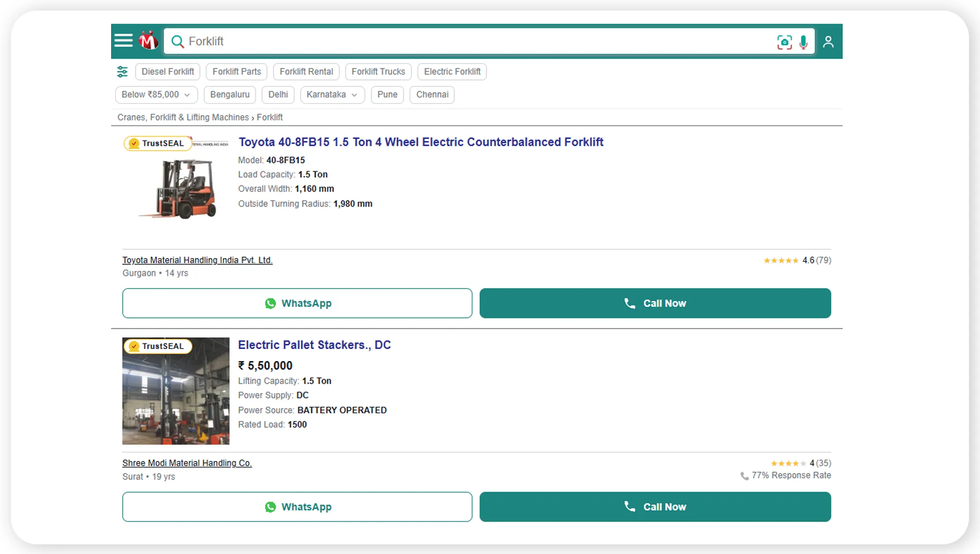Click the IndiaMART logo icon

pos(148,41)
